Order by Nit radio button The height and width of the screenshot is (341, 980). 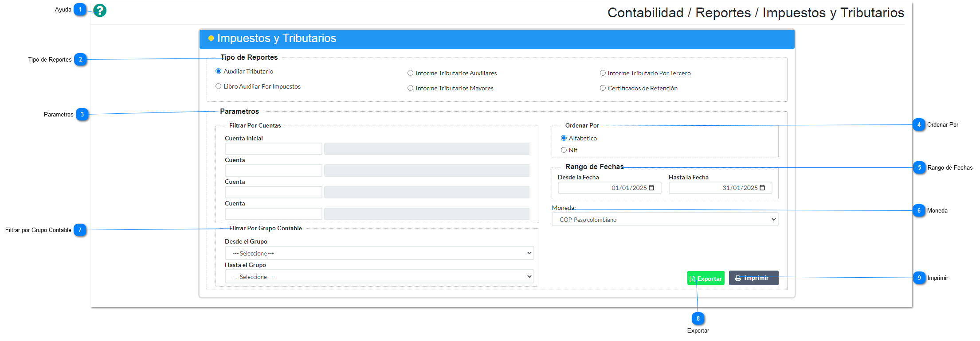564,150
